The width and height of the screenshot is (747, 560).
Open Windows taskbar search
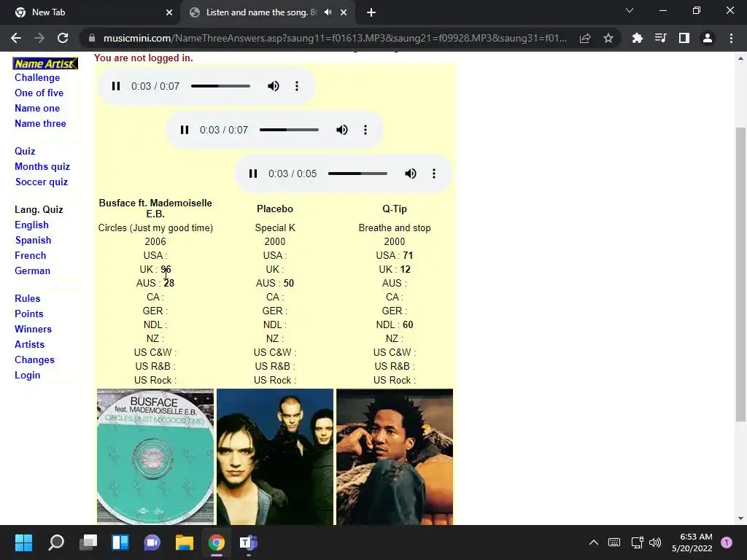point(56,542)
